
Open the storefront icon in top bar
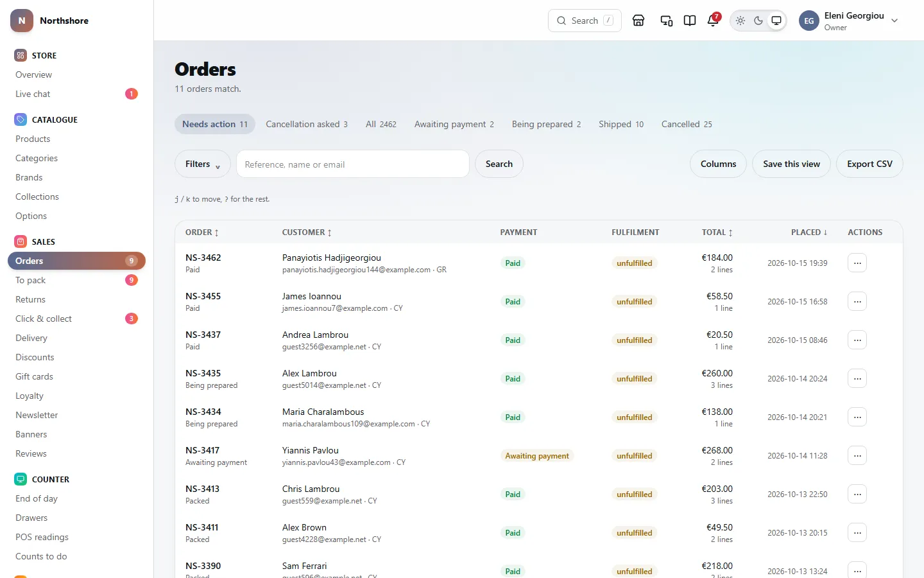pyautogui.click(x=638, y=21)
